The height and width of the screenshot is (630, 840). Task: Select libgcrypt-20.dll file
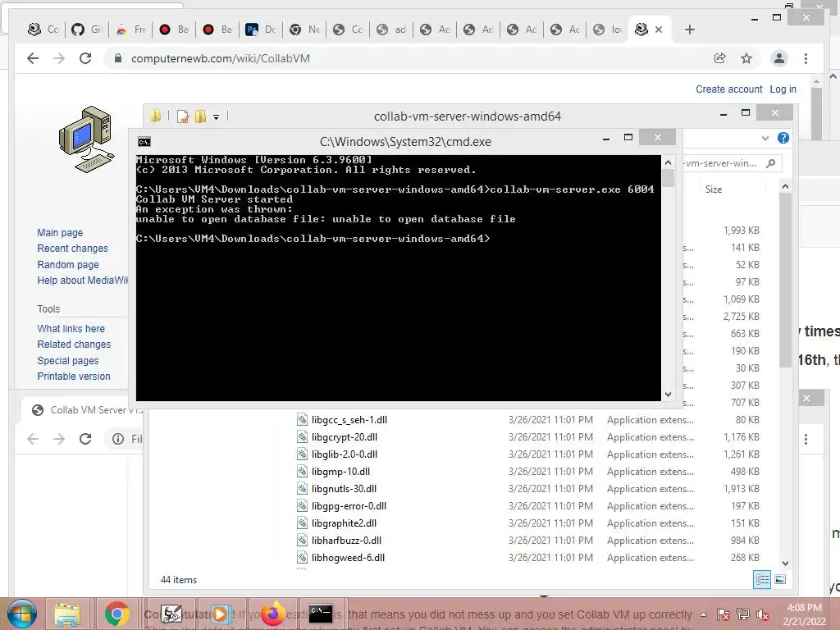[x=345, y=437]
